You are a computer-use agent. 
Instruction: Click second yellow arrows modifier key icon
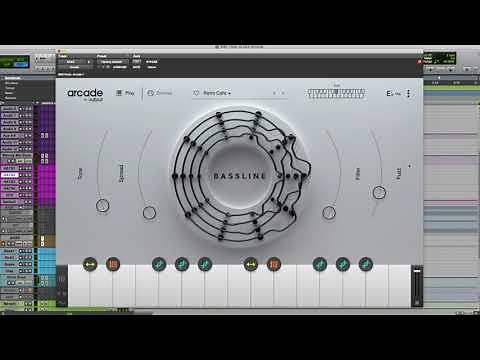pos(251,265)
